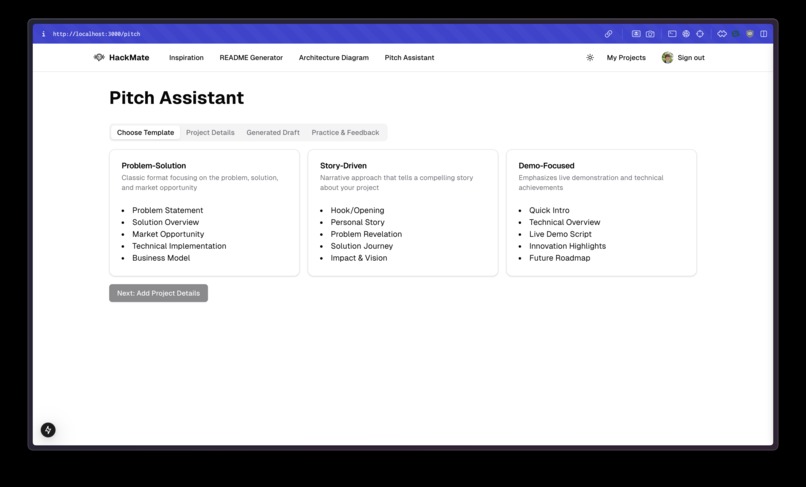
Task: Click the 'Technical Overview' bullet item
Action: tap(564, 222)
